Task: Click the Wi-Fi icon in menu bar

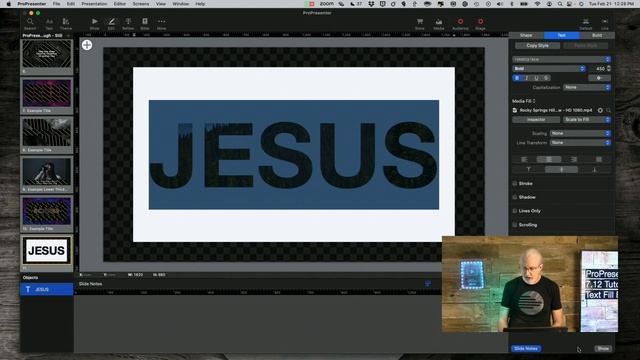Action: pos(537,4)
